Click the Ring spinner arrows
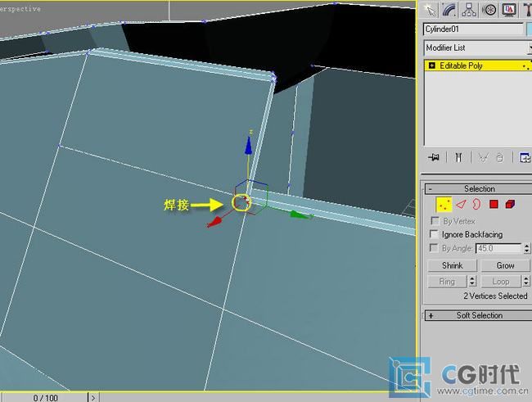The height and width of the screenshot is (402, 532). coord(472,282)
